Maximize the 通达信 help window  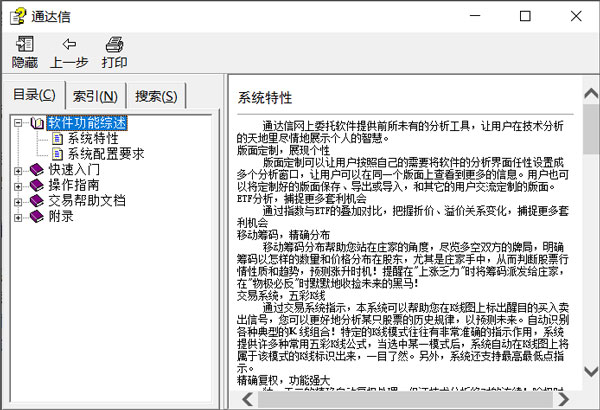525,16
